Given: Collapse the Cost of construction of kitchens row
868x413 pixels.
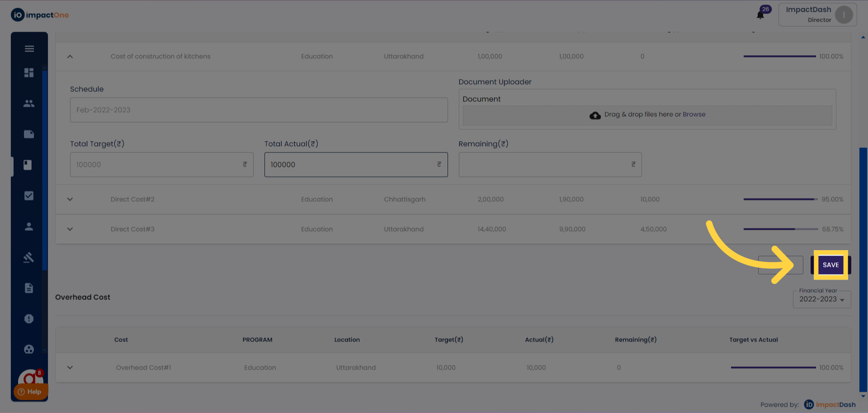Looking at the screenshot, I should [x=70, y=57].
